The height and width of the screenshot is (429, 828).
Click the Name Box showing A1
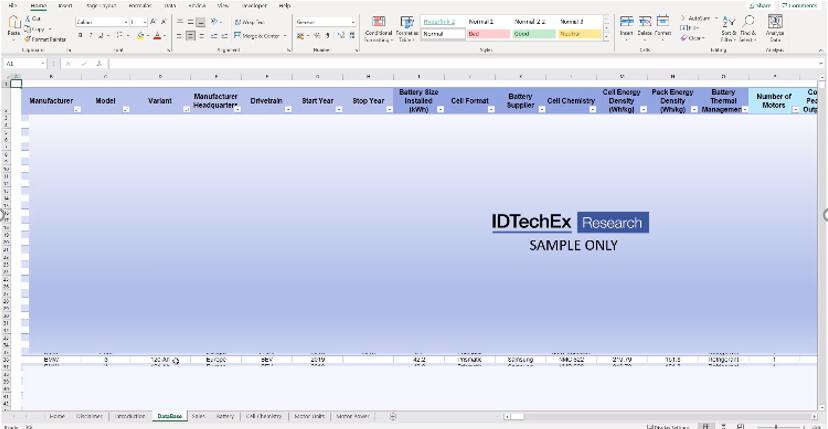(x=24, y=63)
